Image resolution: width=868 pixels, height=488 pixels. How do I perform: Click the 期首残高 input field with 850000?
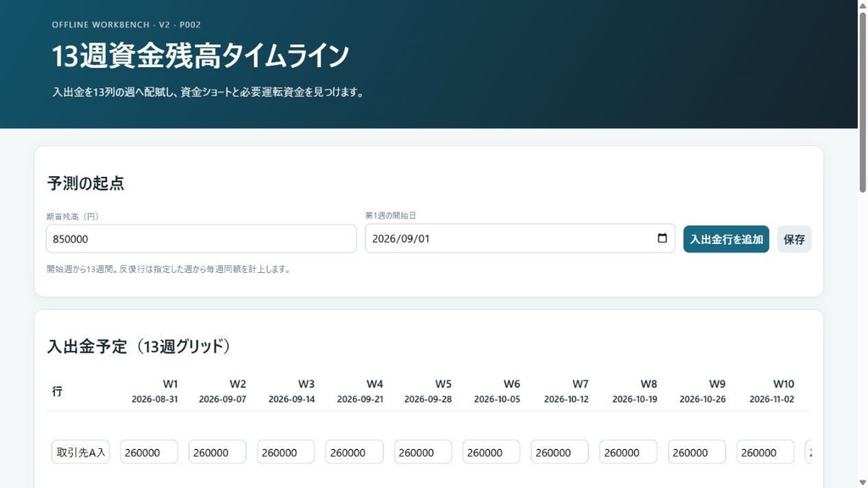point(202,239)
